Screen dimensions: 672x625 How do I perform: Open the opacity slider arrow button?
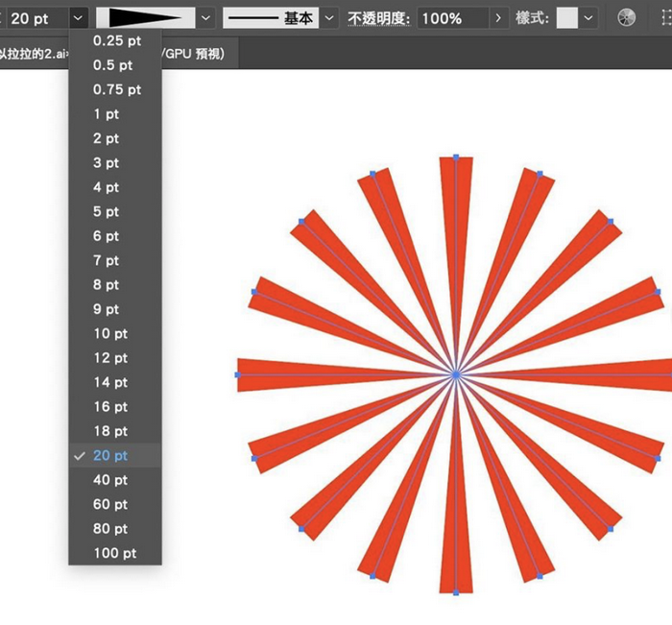(497, 18)
